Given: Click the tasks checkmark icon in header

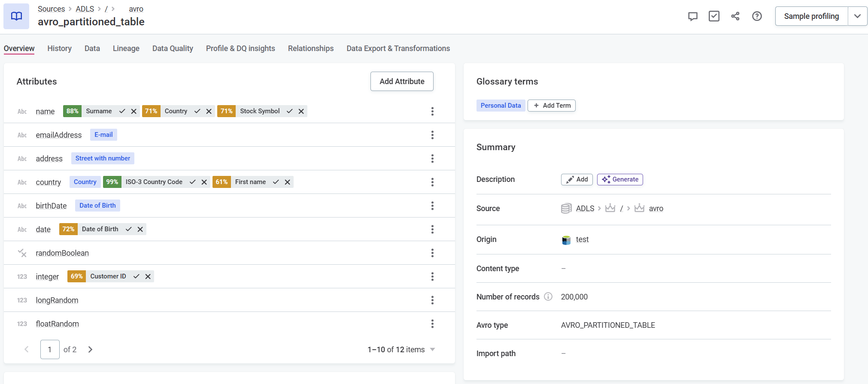Looking at the screenshot, I should pyautogui.click(x=714, y=16).
